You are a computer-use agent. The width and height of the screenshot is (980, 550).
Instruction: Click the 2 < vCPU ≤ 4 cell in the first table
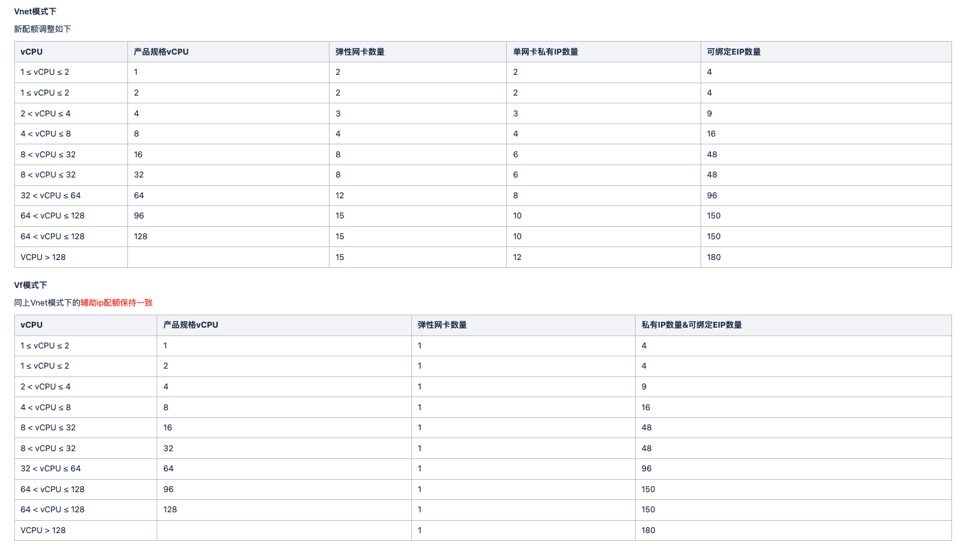click(x=71, y=114)
